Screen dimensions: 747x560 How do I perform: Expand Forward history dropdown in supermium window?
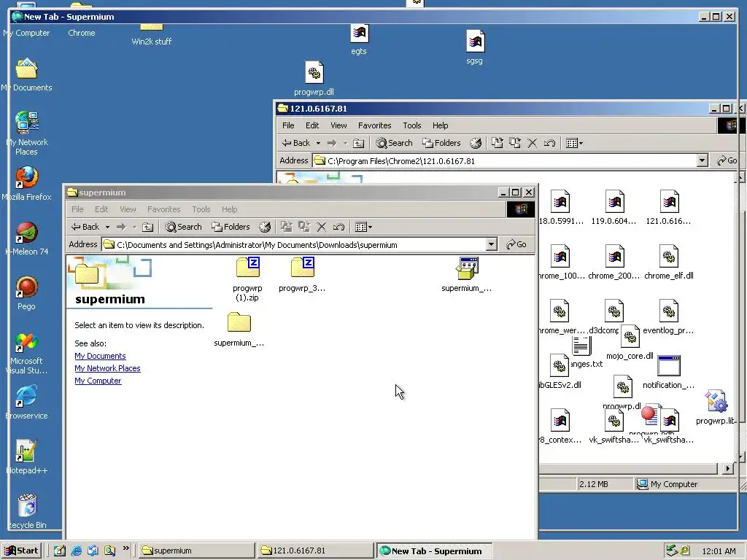click(134, 227)
